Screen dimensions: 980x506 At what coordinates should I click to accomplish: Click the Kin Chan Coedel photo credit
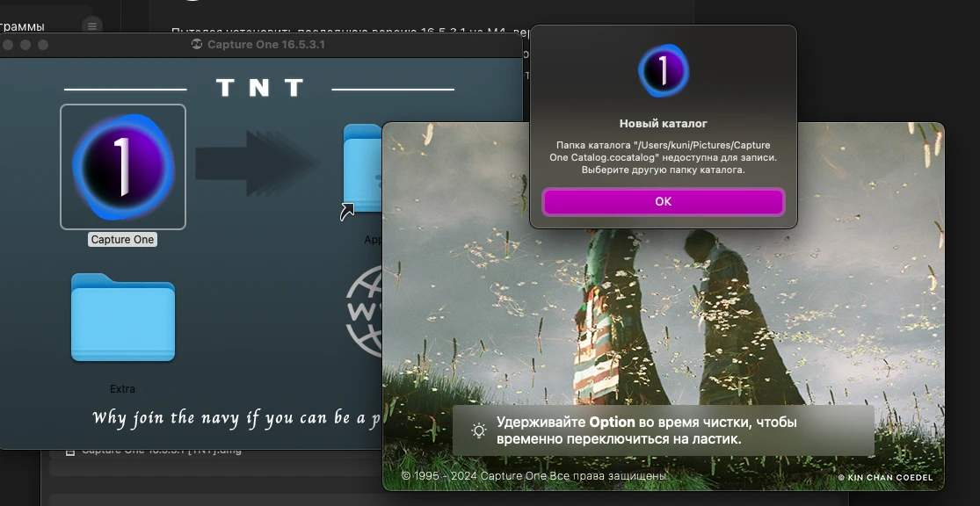click(x=886, y=477)
